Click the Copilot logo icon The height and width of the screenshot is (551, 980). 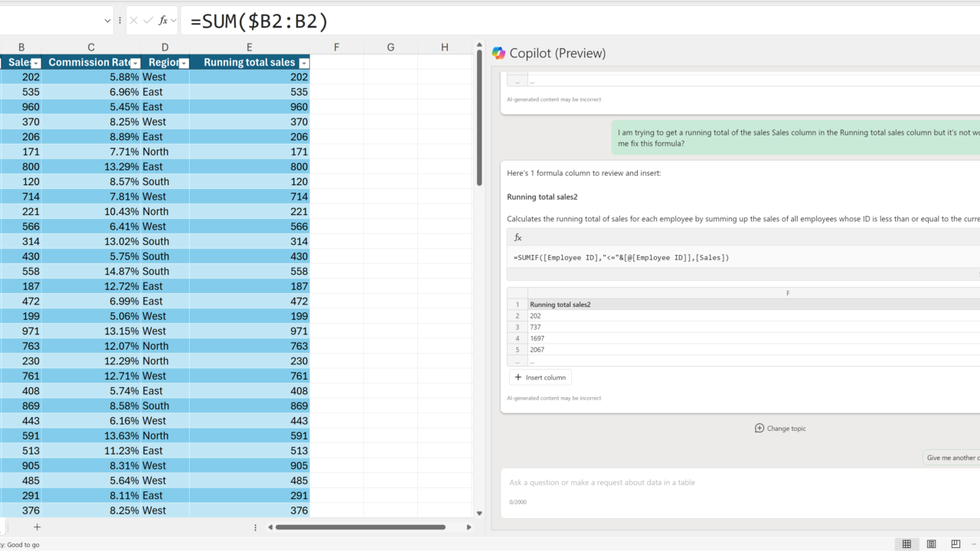(x=499, y=53)
